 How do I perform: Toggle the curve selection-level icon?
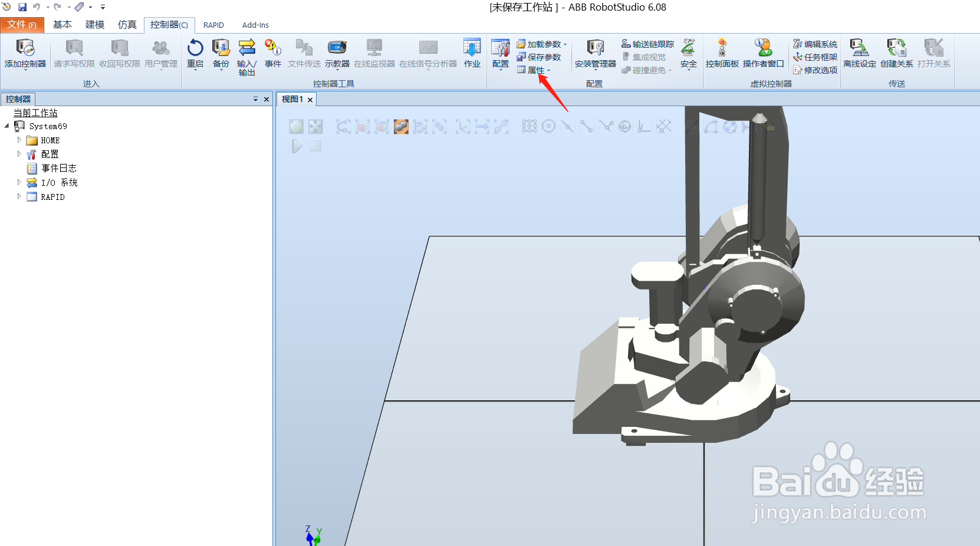point(344,126)
